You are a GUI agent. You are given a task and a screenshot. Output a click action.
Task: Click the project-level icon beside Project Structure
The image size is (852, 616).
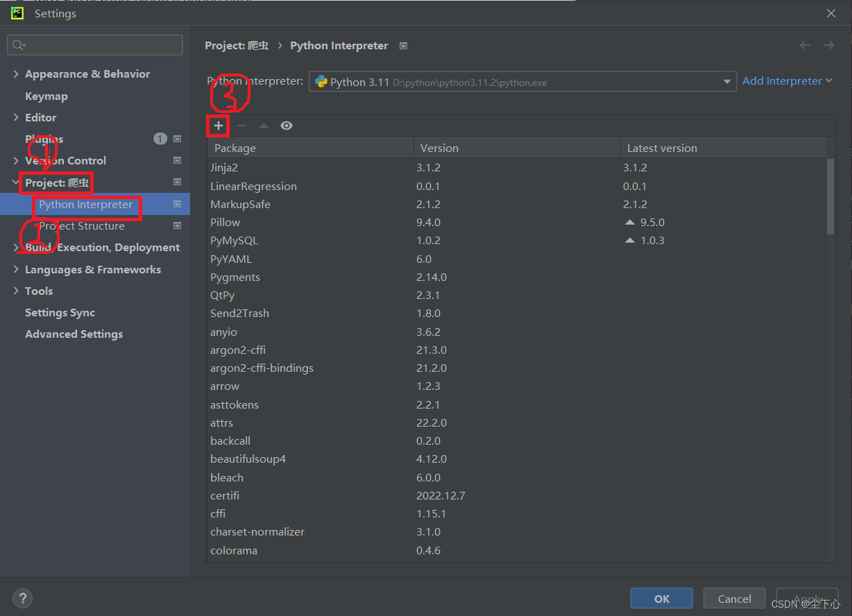177,225
